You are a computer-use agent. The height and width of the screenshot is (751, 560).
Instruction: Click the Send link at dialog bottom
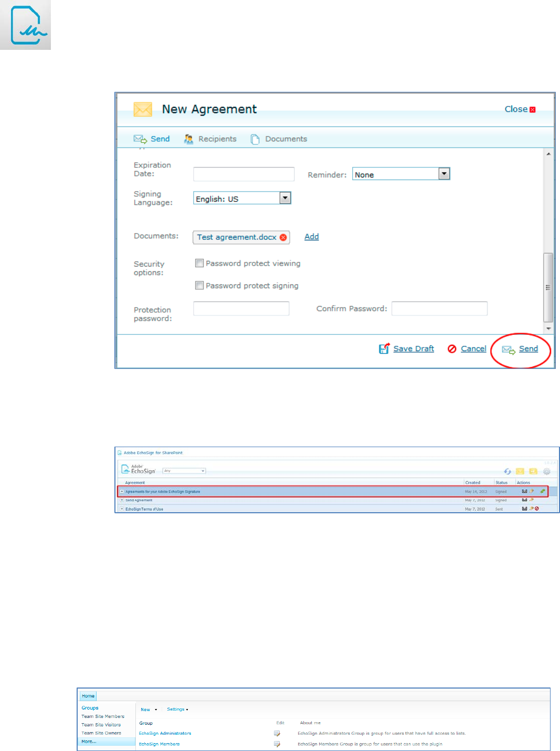529,348
